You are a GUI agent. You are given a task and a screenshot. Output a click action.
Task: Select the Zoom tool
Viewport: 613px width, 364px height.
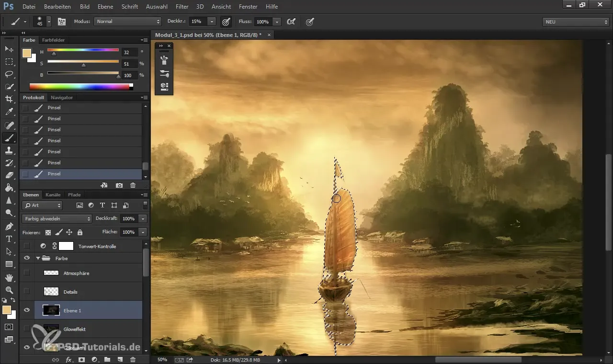(9, 290)
